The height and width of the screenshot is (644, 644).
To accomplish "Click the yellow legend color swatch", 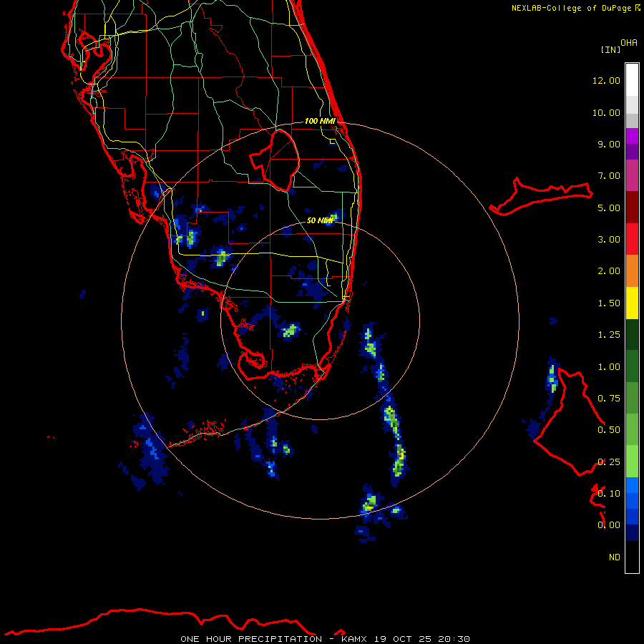I will coord(632,303).
